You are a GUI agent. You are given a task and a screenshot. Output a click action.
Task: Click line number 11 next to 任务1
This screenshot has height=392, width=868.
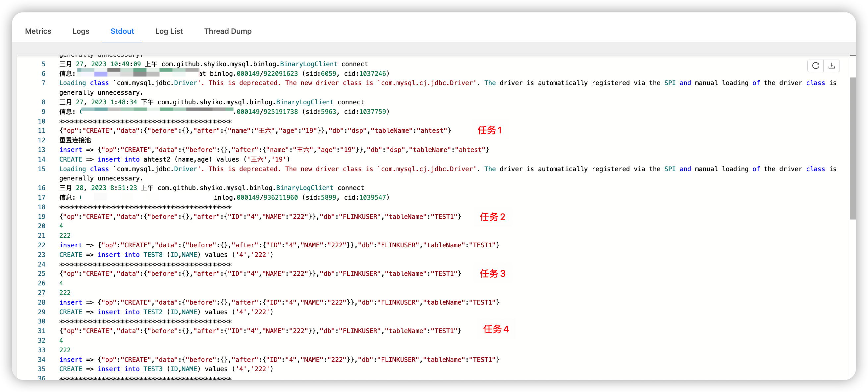(41, 131)
